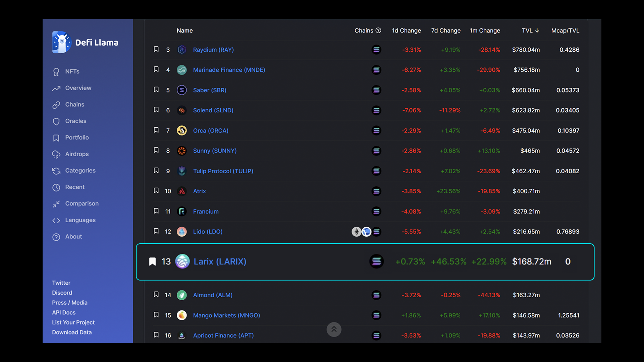Sort table by 7d Change column

tap(446, 31)
